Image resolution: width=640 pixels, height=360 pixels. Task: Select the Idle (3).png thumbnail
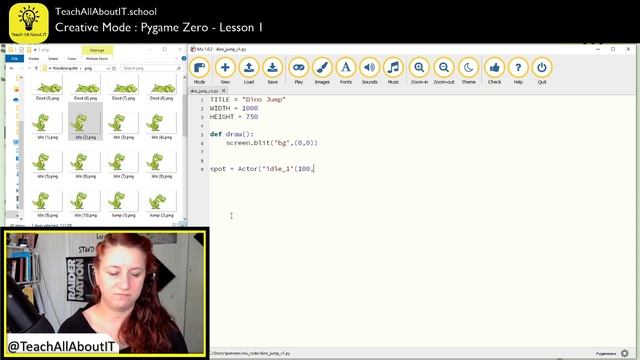[123, 126]
